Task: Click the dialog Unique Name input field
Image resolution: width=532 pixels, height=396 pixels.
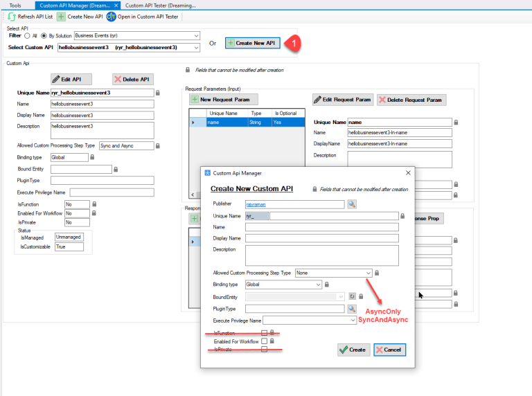Action: (334, 216)
